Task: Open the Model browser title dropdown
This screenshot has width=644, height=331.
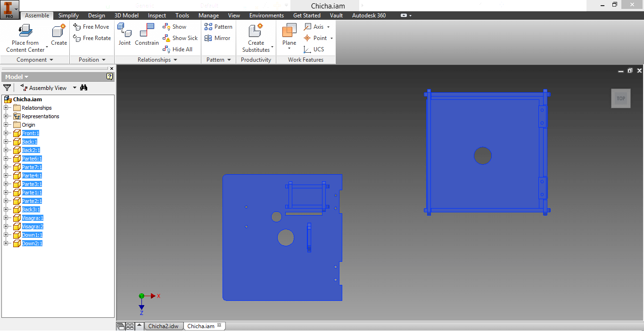Action: pyautogui.click(x=26, y=77)
